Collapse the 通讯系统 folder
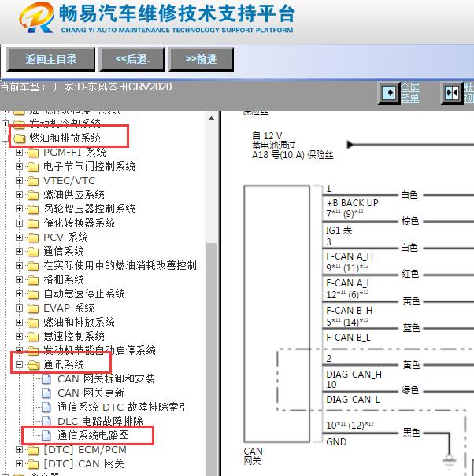This screenshot has width=474, height=476. [19, 364]
